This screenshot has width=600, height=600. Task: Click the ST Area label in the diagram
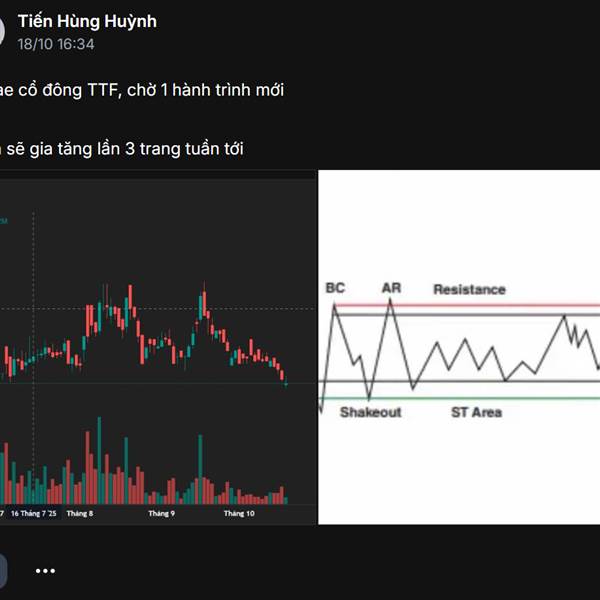(476, 412)
